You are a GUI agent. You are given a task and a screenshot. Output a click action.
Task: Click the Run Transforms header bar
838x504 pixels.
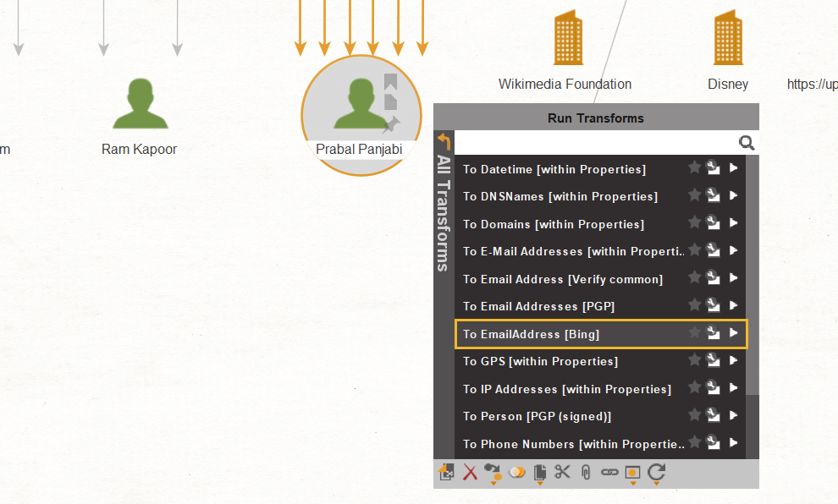(x=596, y=118)
